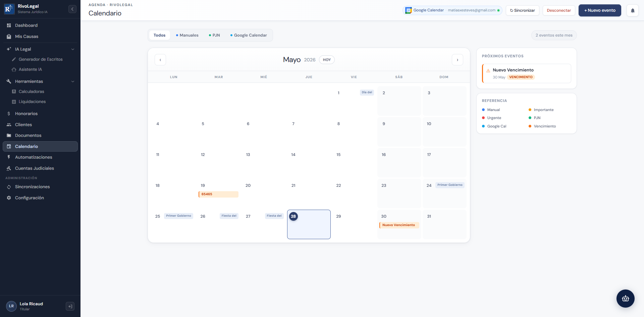Click Fiesta del holiday on May 26
This screenshot has height=317, width=644.
(229, 216)
